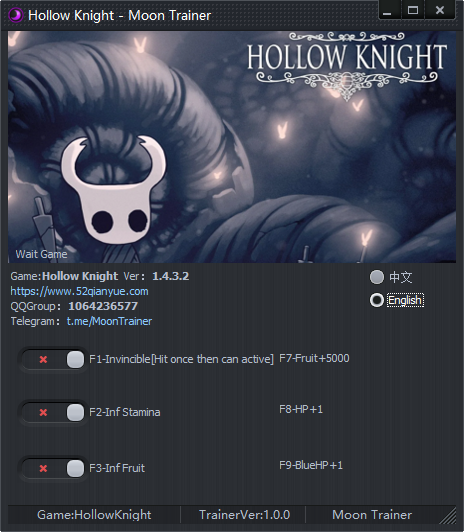This screenshot has width=464, height=532.
Task: Maximize the Moon Trainer window
Action: coord(413,10)
